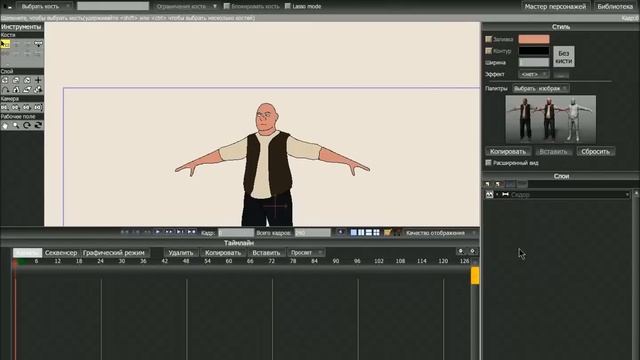The image size is (640, 360).
Task: Click the small round button left of layout icons
Action: tap(340, 232)
